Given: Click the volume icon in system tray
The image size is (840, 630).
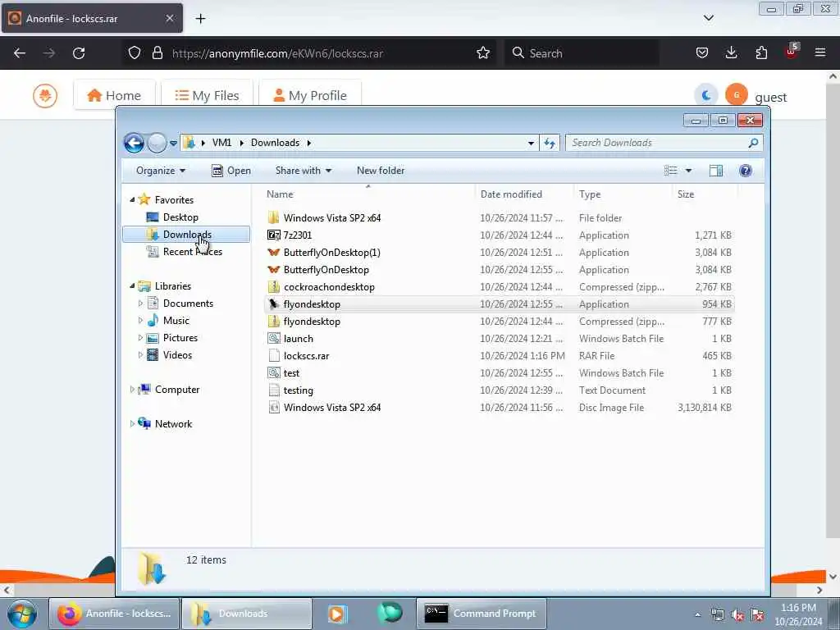Looking at the screenshot, I should click(x=737, y=615).
